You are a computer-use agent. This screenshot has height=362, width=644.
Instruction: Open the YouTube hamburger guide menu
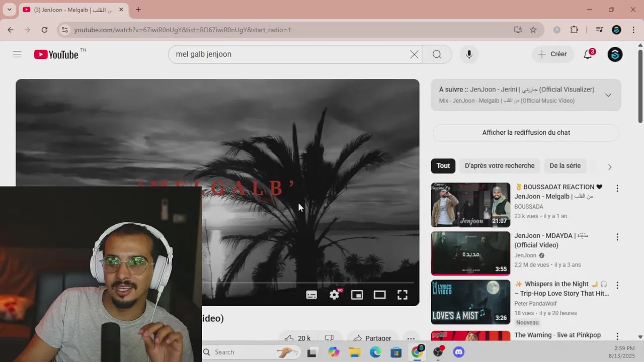[x=17, y=54]
